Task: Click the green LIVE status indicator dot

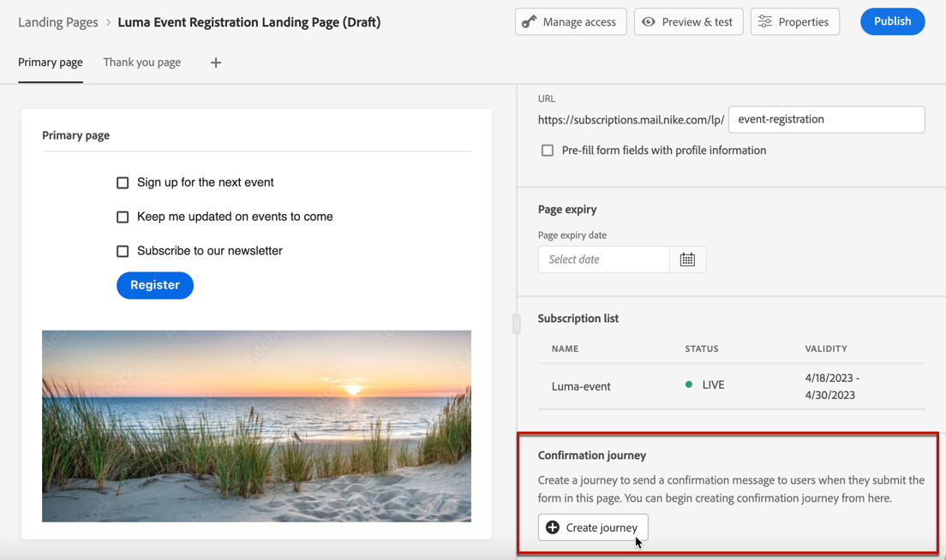Action: pos(689,385)
